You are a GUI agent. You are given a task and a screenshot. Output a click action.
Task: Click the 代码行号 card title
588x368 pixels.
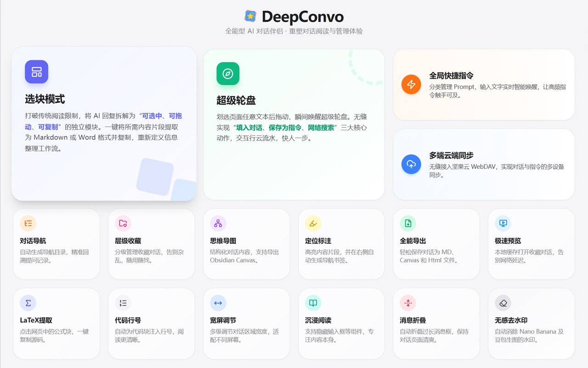[128, 321]
